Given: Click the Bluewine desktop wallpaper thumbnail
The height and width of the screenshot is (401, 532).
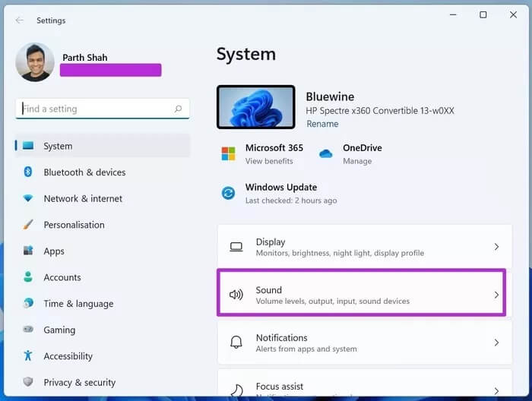Looking at the screenshot, I should pos(256,107).
